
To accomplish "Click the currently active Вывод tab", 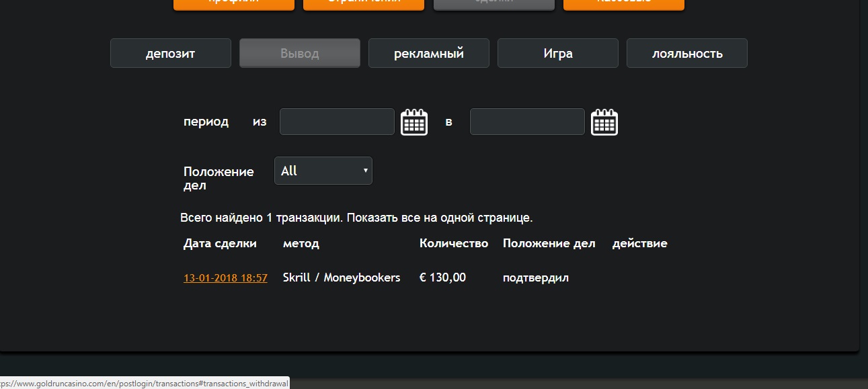I will pos(299,52).
